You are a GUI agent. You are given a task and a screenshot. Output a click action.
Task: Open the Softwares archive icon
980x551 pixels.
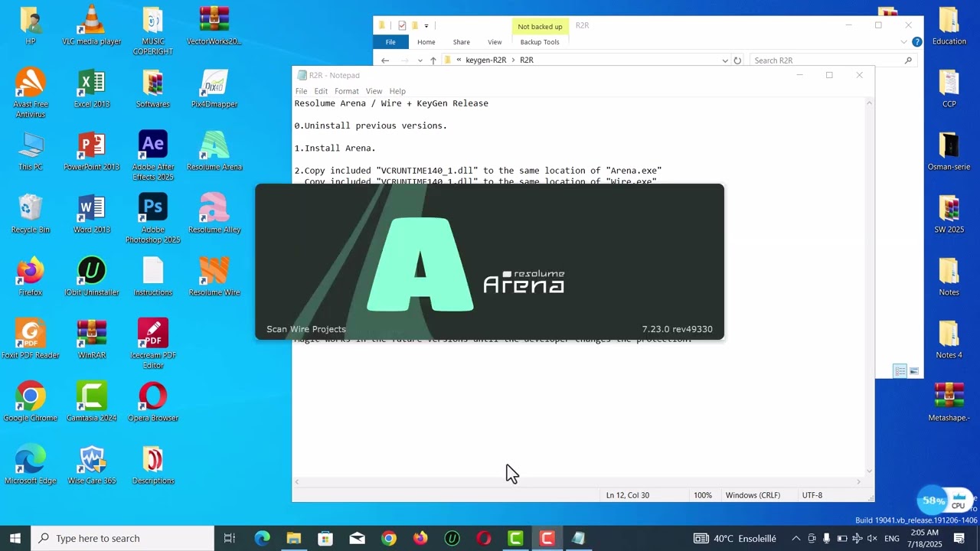153,89
